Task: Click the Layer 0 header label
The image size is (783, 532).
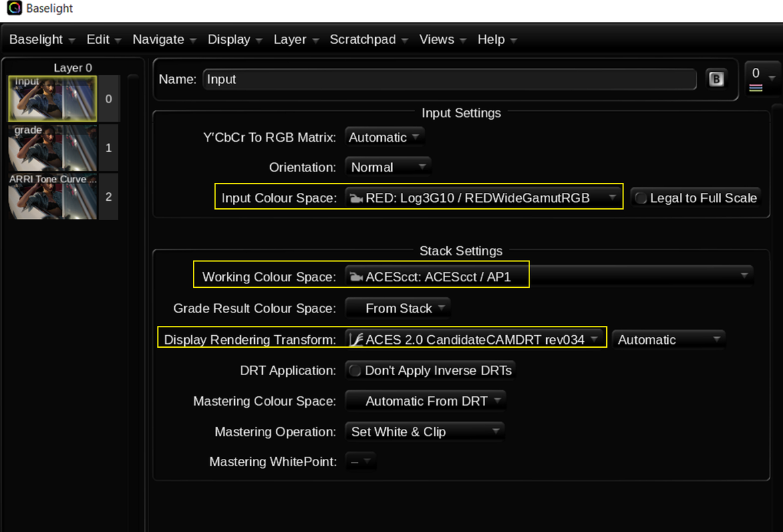Action: [73, 67]
